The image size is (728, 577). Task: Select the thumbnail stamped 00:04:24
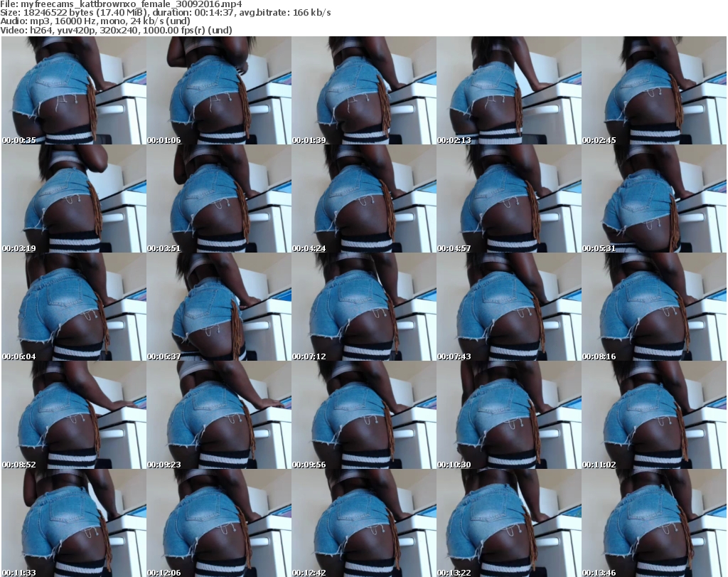[x=364, y=198]
